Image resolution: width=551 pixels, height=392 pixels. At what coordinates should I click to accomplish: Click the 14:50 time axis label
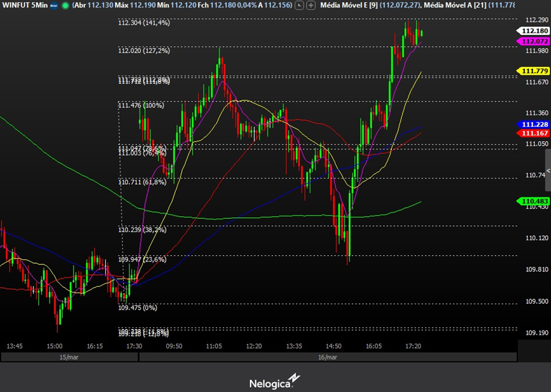coord(333,347)
